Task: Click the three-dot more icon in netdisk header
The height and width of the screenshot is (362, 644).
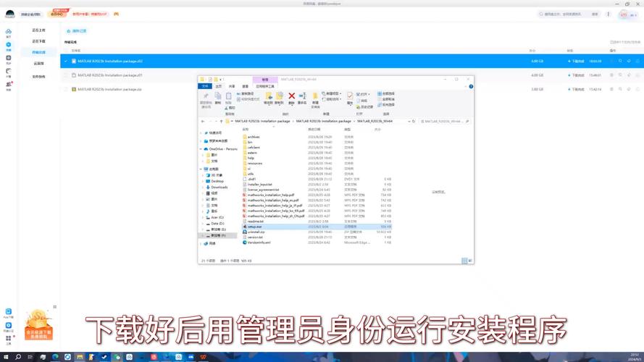Action: coord(609,14)
